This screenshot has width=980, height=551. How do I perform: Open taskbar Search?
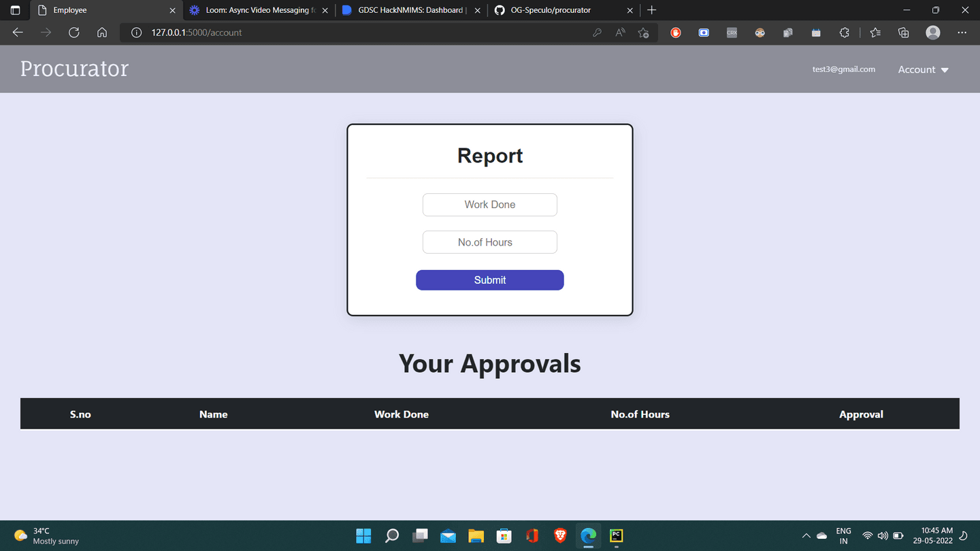click(x=392, y=536)
